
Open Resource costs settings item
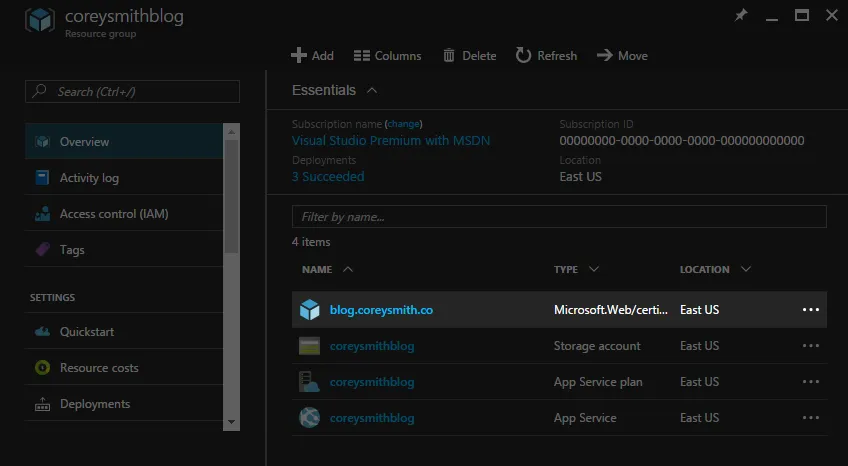(124, 368)
